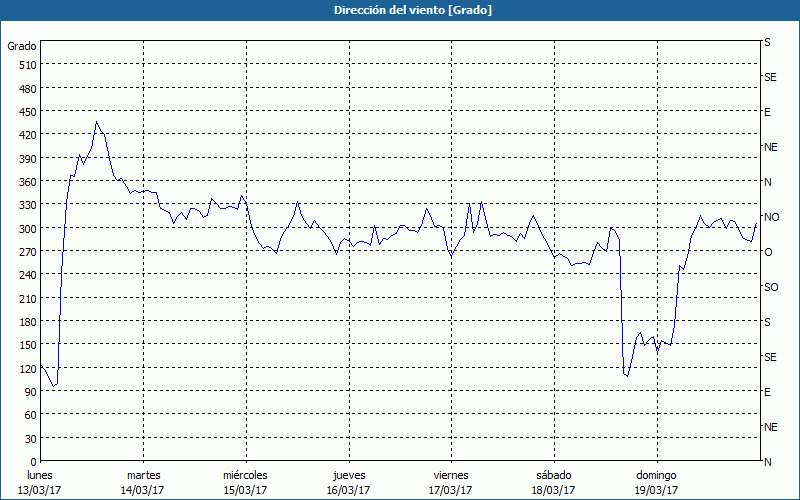Click the 30 value on the left axis

coord(28,439)
